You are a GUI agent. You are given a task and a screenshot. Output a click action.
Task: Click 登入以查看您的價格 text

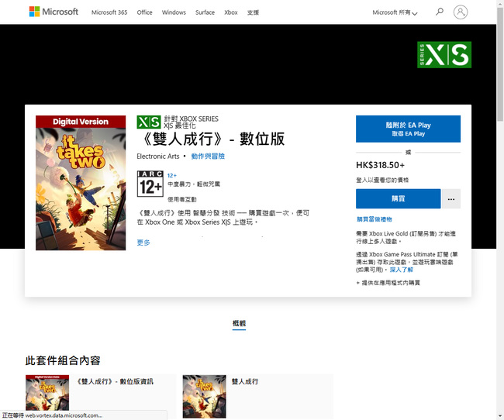382,180
